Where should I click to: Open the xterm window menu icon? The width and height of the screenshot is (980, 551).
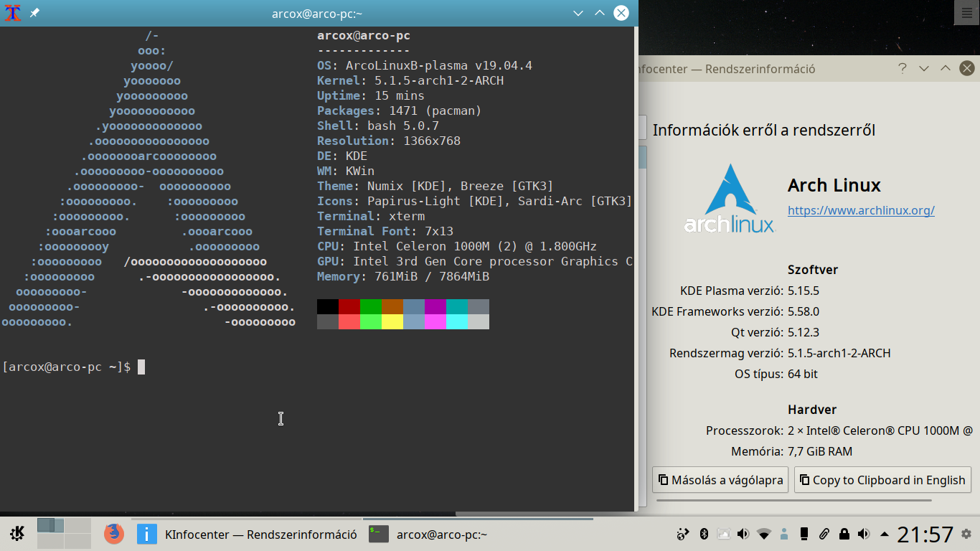(x=12, y=13)
